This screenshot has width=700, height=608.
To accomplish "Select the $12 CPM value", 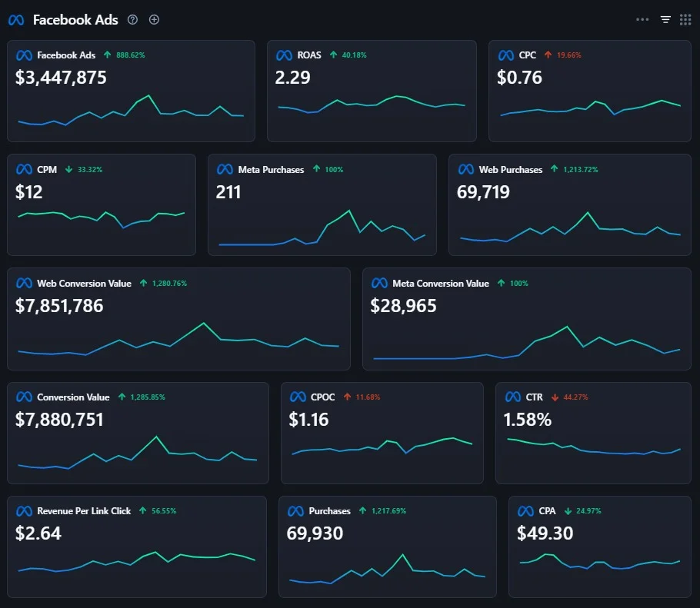I will [29, 192].
